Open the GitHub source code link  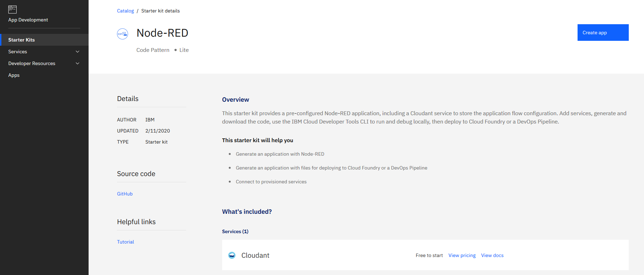point(125,194)
